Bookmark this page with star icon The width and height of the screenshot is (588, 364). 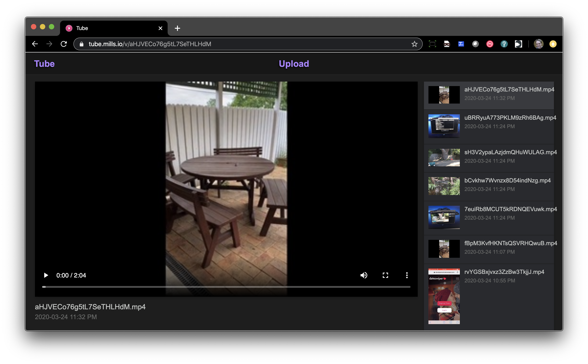coord(414,44)
